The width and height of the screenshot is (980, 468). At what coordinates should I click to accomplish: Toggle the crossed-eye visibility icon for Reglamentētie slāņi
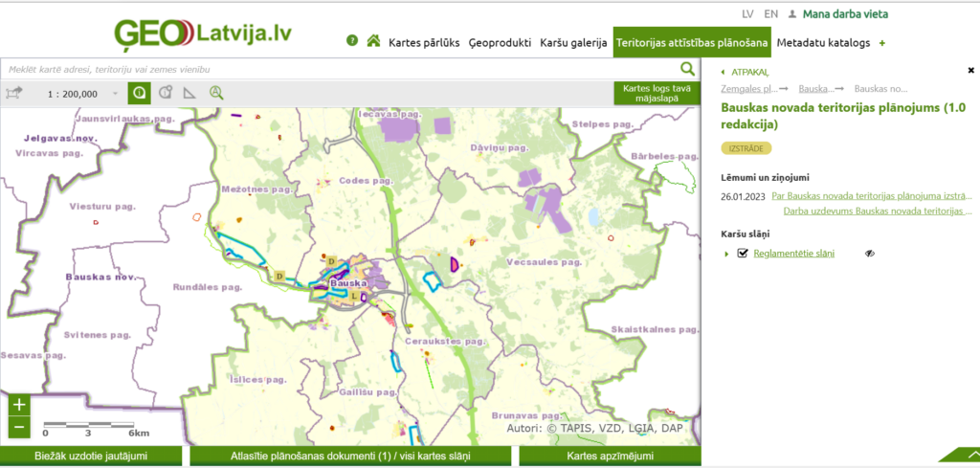point(870,254)
